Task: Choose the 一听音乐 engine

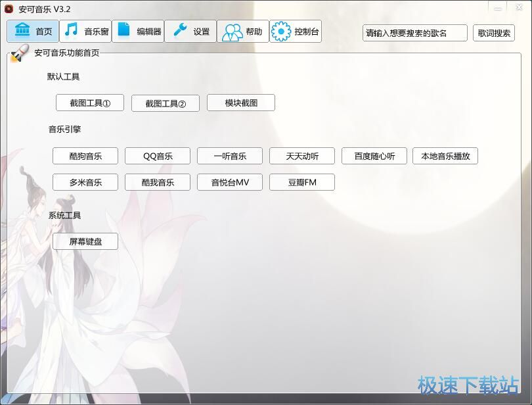Action: [x=230, y=156]
